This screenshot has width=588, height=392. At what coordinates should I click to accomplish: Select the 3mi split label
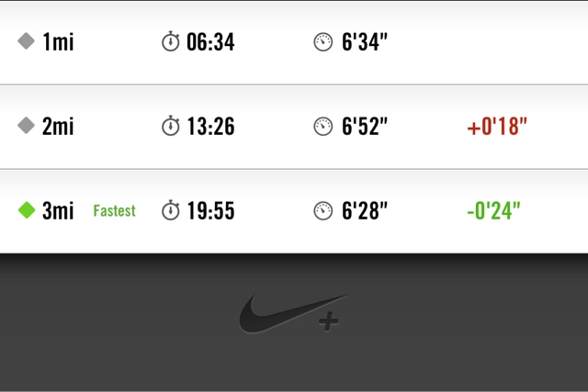point(58,210)
